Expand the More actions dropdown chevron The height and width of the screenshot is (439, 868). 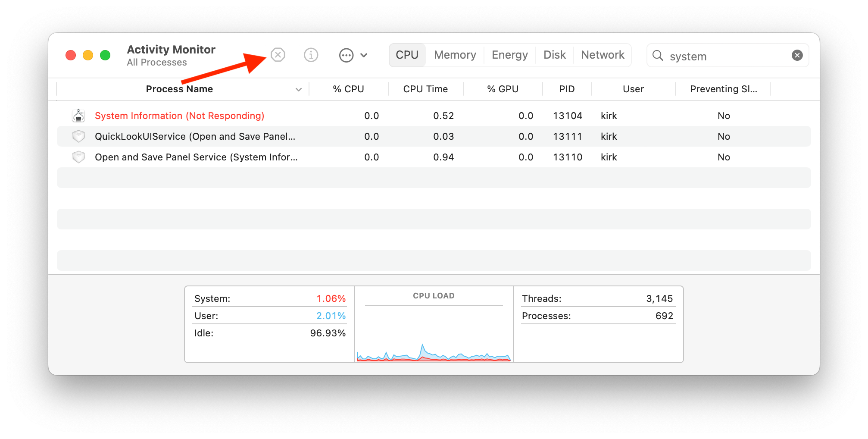click(364, 55)
